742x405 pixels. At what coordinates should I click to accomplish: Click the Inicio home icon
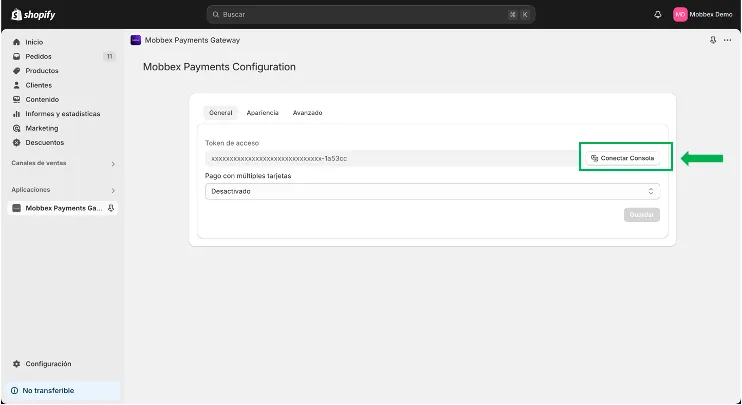pos(17,42)
